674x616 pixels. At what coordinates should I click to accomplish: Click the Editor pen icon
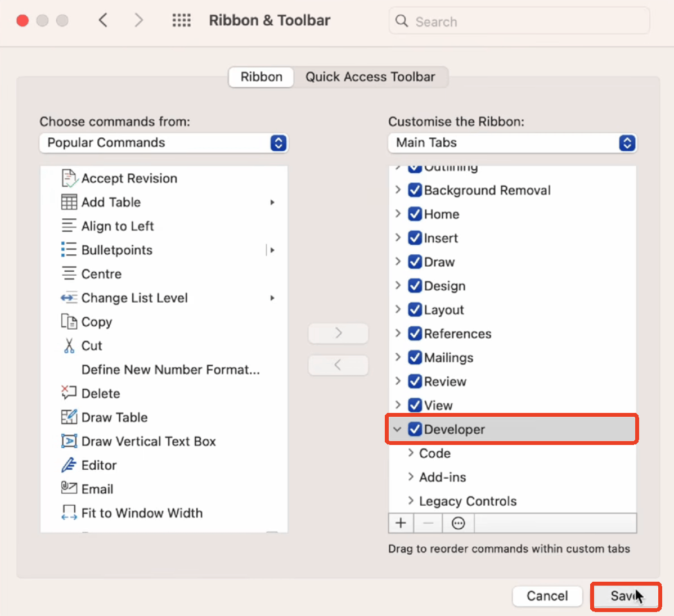pyautogui.click(x=69, y=465)
